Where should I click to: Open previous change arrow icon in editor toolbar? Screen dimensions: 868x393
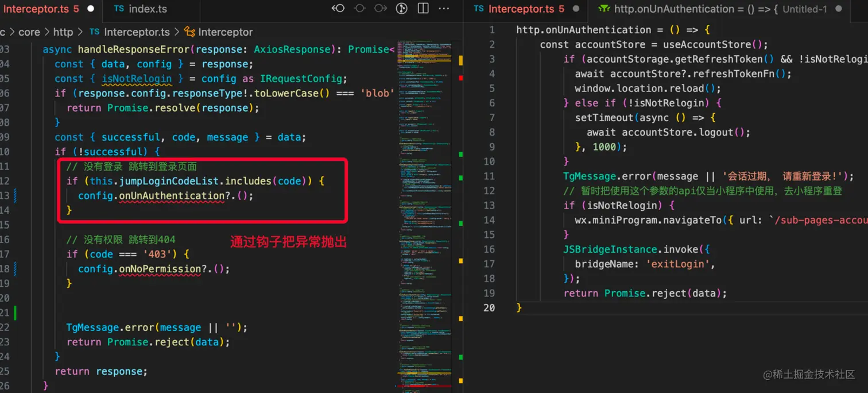click(x=338, y=9)
